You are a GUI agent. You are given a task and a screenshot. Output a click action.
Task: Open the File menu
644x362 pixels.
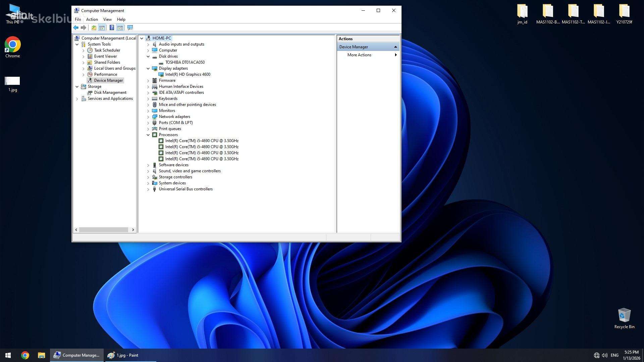pos(78,19)
